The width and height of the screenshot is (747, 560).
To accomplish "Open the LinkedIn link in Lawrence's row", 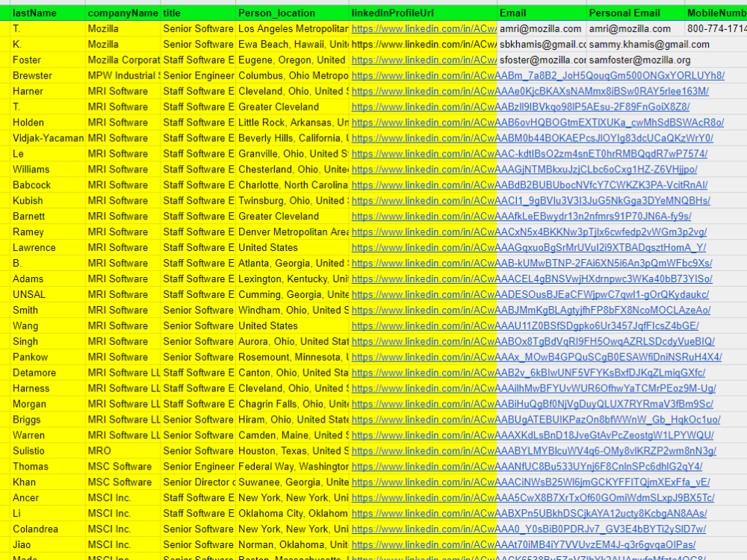I will pos(528,248).
